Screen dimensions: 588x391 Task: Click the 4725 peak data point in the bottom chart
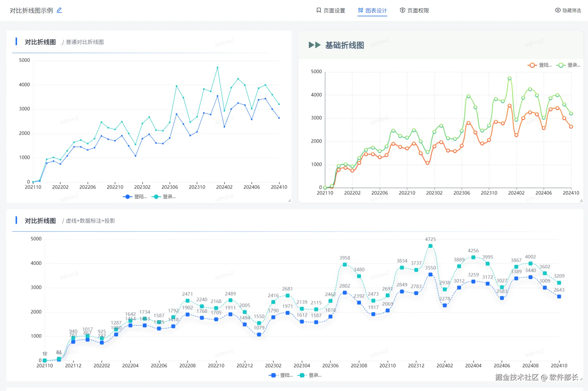click(x=430, y=246)
